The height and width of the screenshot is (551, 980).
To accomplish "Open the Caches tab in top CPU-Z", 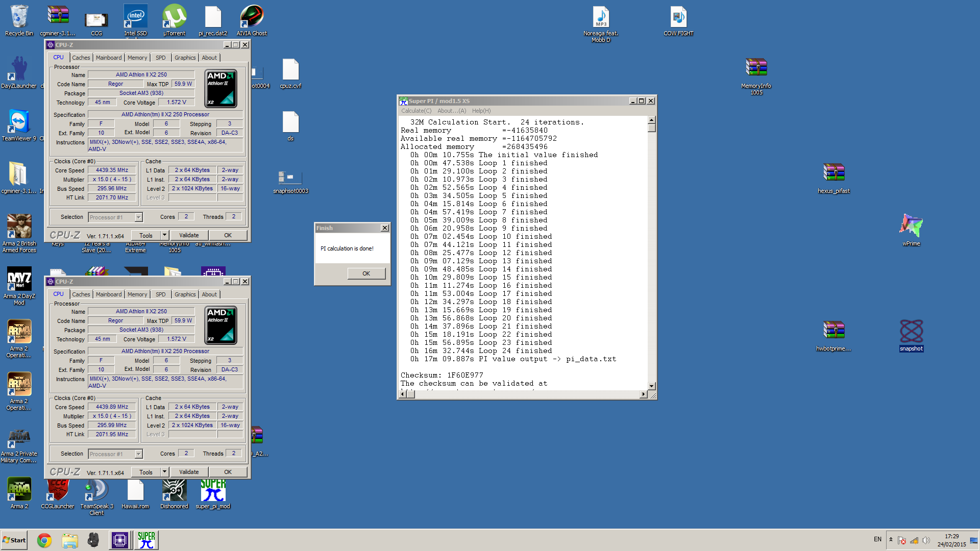I will 81,58.
